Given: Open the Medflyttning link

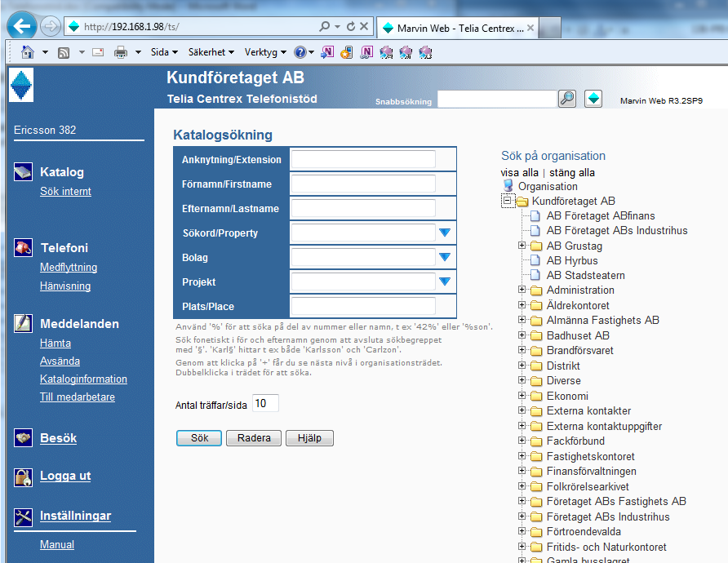Looking at the screenshot, I should (x=69, y=268).
